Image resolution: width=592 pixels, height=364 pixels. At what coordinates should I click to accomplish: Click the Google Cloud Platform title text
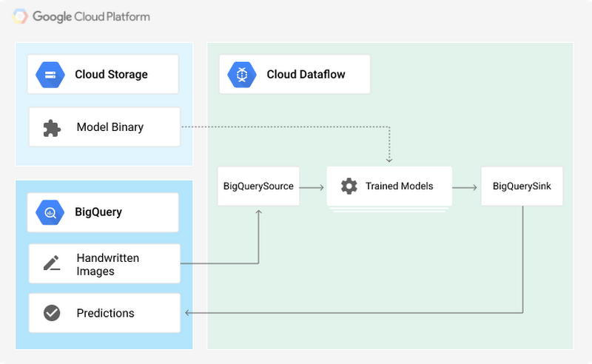click(x=91, y=16)
